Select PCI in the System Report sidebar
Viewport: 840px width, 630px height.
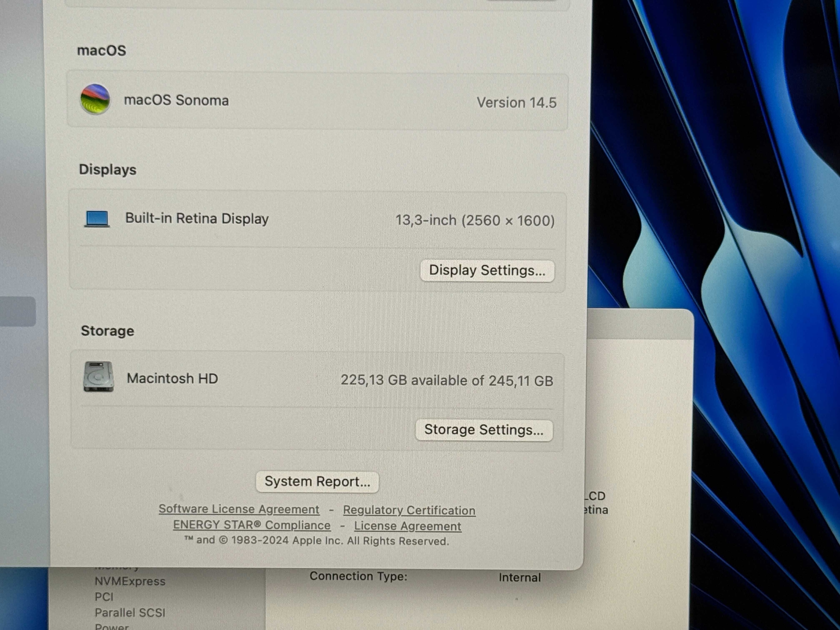coord(104,597)
